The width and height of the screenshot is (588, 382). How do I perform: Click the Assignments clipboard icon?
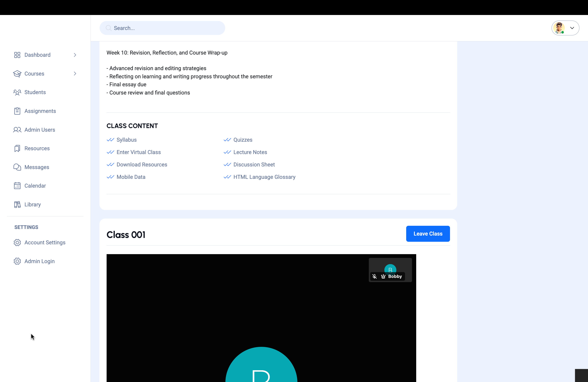coord(17,111)
